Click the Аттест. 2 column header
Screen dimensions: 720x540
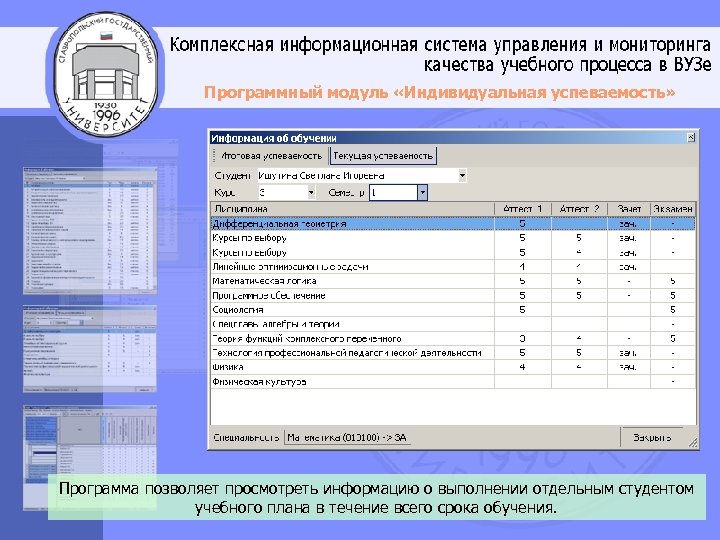(x=579, y=208)
